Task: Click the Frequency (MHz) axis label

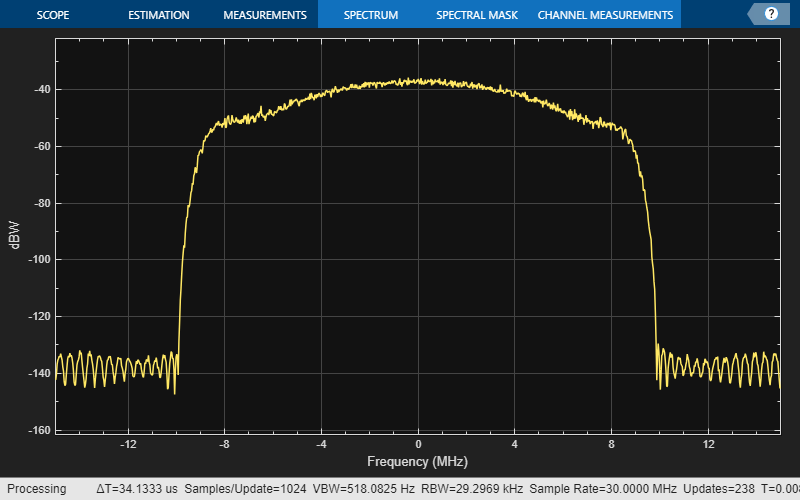Action: [x=417, y=461]
